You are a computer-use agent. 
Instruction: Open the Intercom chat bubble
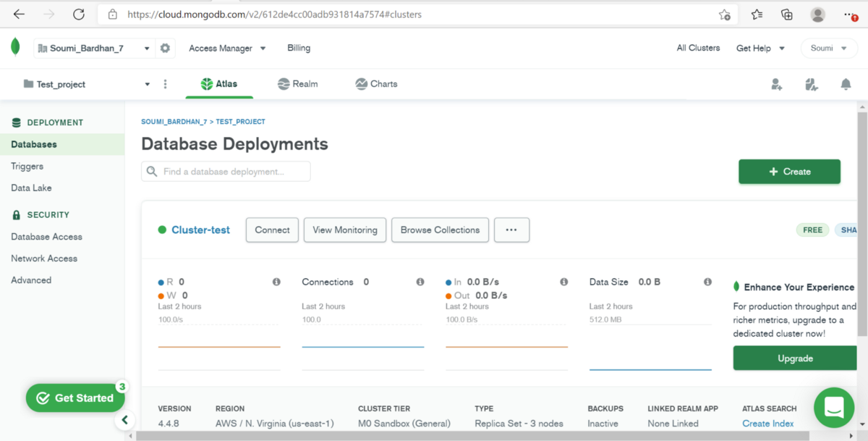pyautogui.click(x=833, y=408)
